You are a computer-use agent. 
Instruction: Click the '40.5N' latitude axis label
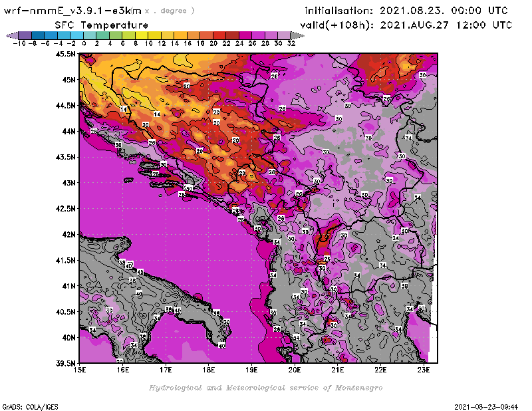pos(65,312)
